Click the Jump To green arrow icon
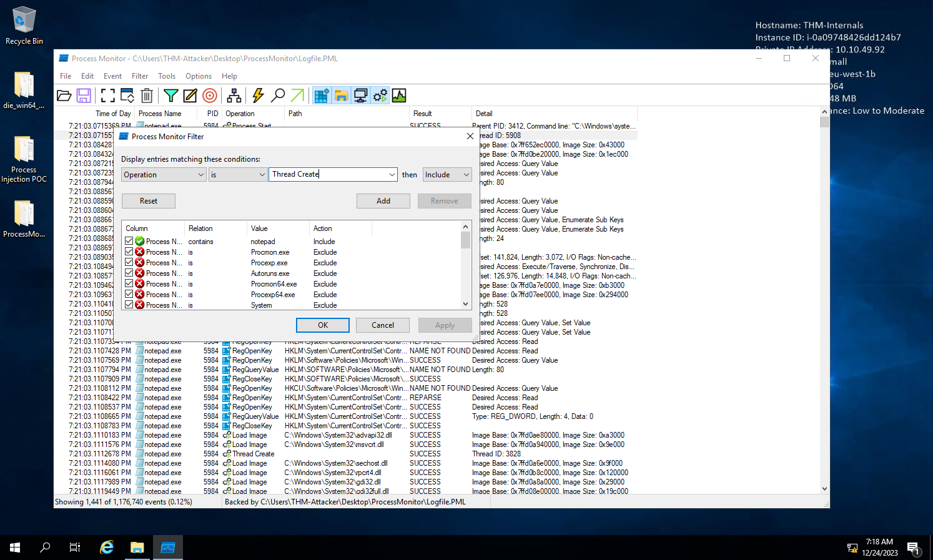Screen dimensions: 933x560 (x=297, y=96)
